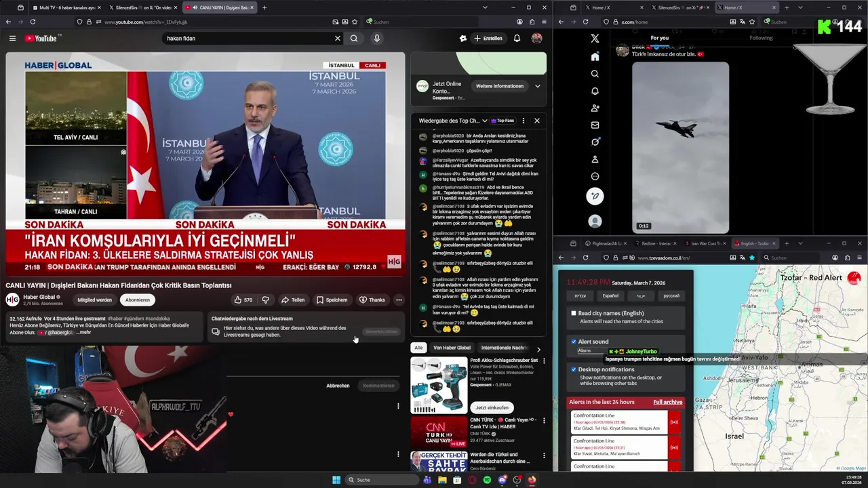Clear the 'hakan fidan' search text
This screenshot has width=868, height=488.
337,39
